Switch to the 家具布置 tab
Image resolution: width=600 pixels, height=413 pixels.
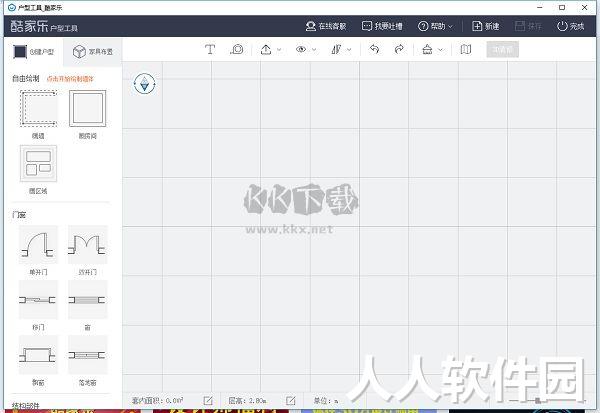click(93, 52)
